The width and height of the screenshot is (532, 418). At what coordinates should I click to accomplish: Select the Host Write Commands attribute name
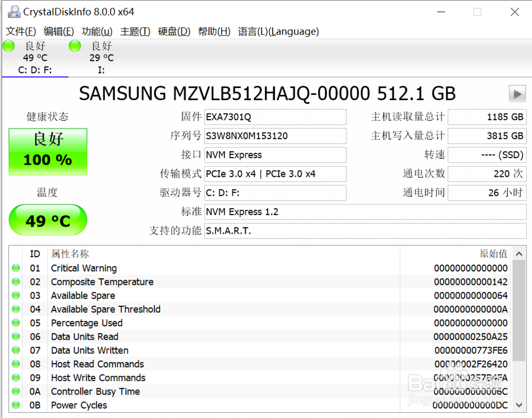(98, 378)
